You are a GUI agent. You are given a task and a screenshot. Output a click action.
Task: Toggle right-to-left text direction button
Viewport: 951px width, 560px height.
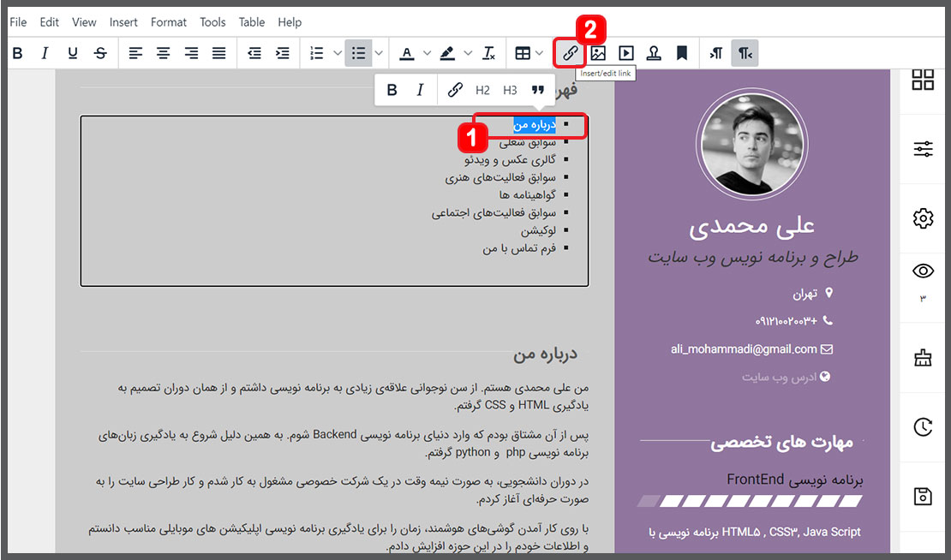[x=745, y=53]
